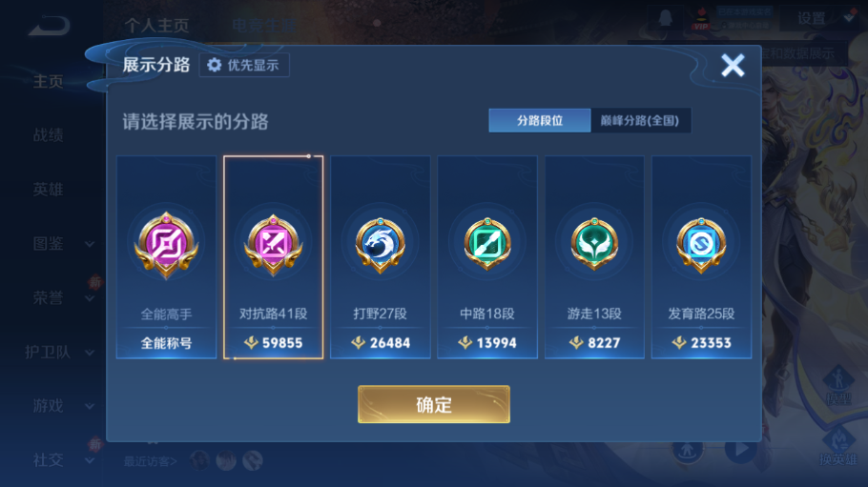Switch to 巅峰分路(全国) toggle option
This screenshot has height=487, width=868.
(640, 121)
